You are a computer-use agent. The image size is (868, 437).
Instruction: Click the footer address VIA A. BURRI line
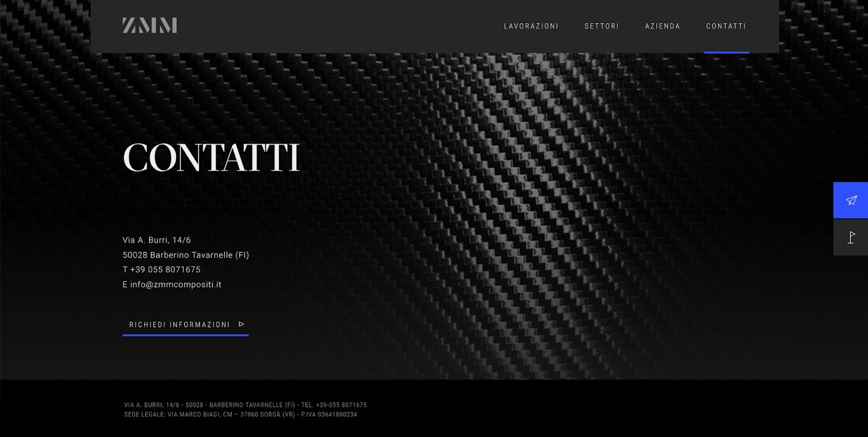pos(245,404)
